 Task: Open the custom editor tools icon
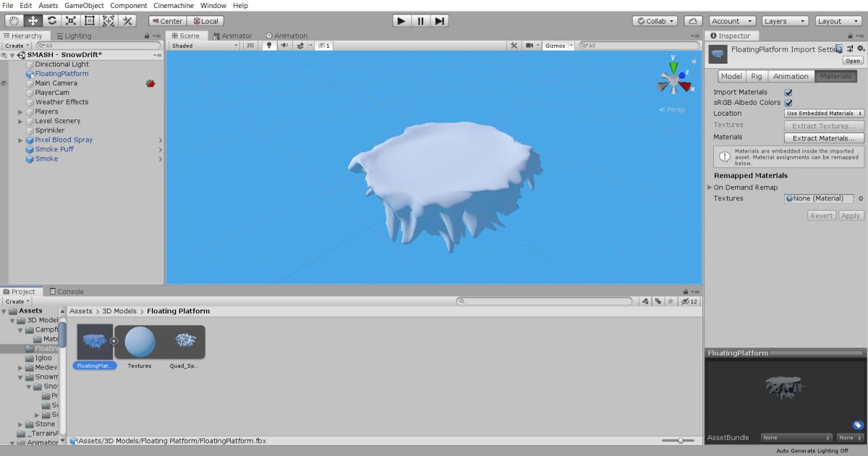tap(128, 21)
